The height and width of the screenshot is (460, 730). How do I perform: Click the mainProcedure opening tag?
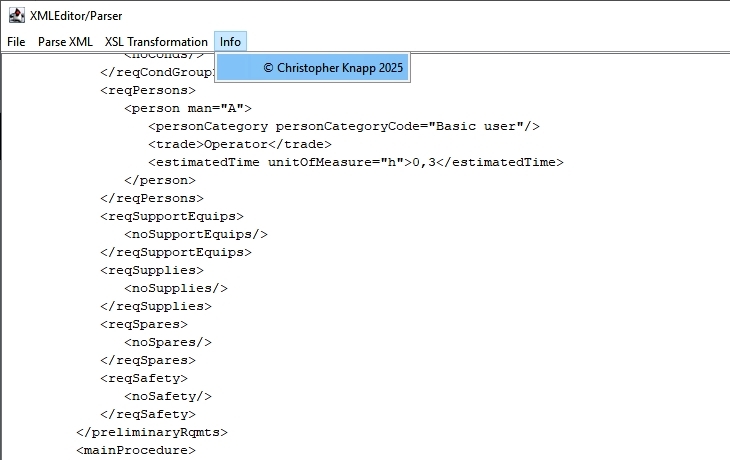click(135, 450)
